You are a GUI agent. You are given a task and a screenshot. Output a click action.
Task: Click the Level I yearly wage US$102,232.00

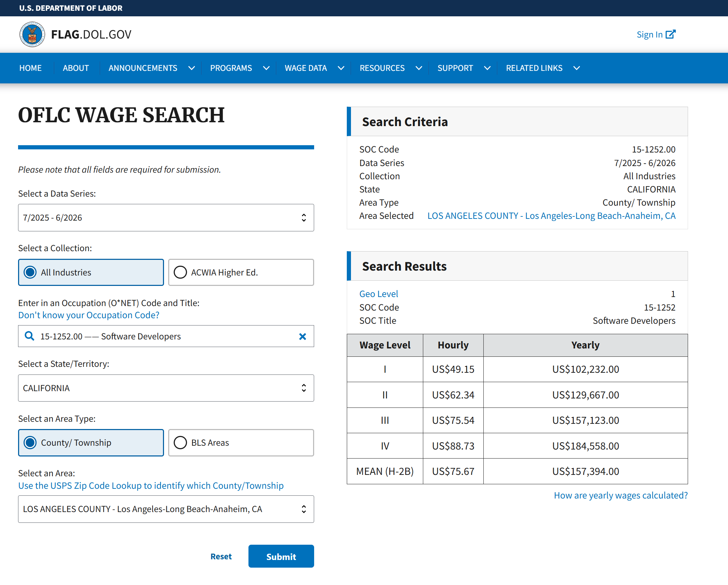point(586,369)
